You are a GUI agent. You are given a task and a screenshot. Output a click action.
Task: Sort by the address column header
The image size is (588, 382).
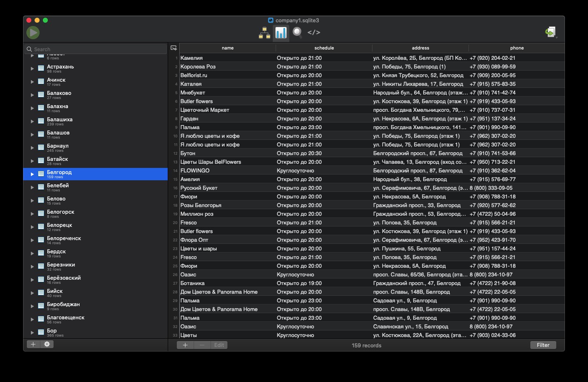coord(420,48)
